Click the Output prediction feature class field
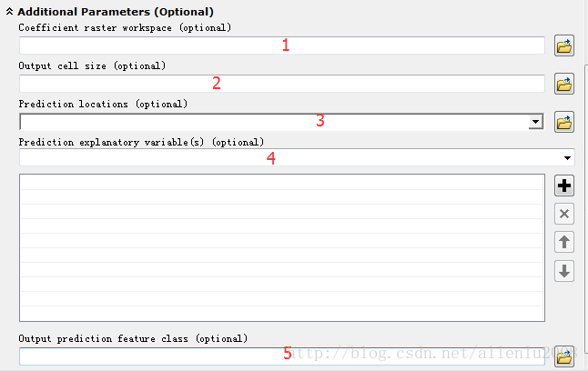Image resolution: width=588 pixels, height=371 pixels. pos(281,356)
